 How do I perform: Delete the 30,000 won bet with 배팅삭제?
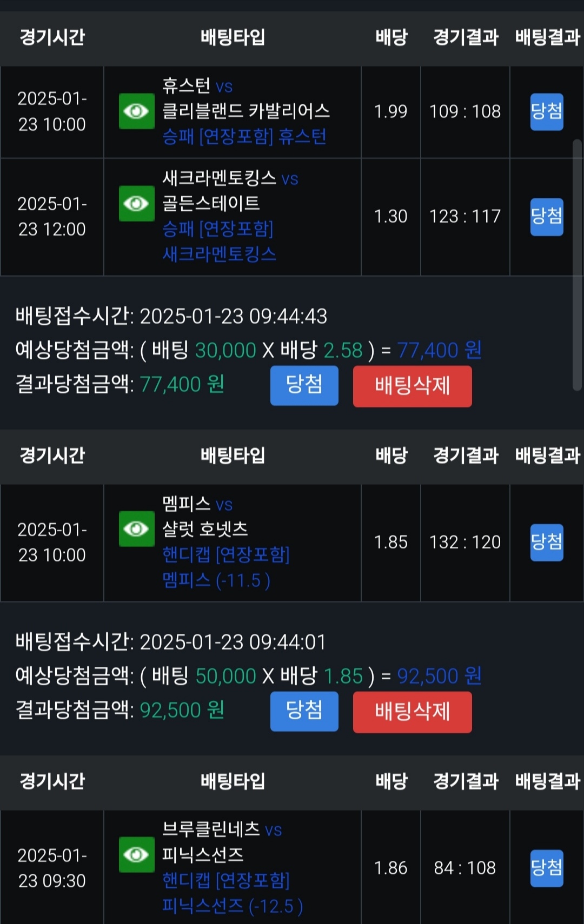pyautogui.click(x=412, y=386)
